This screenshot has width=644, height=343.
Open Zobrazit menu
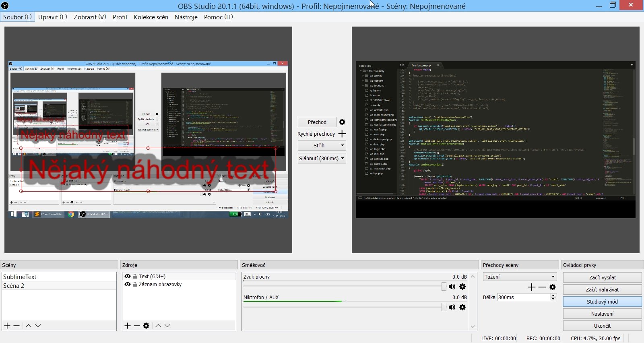pos(90,17)
